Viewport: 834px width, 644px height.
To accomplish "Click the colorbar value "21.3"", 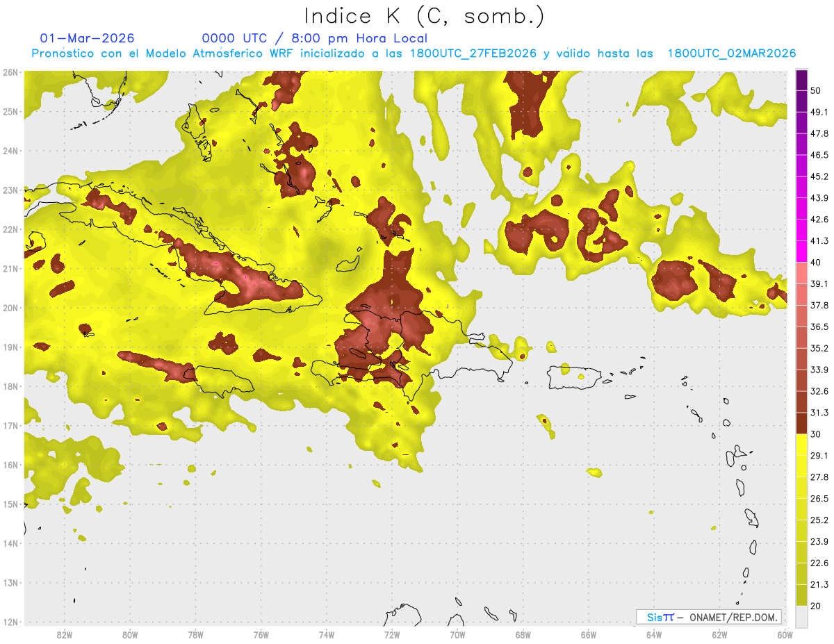I will coord(819,585).
